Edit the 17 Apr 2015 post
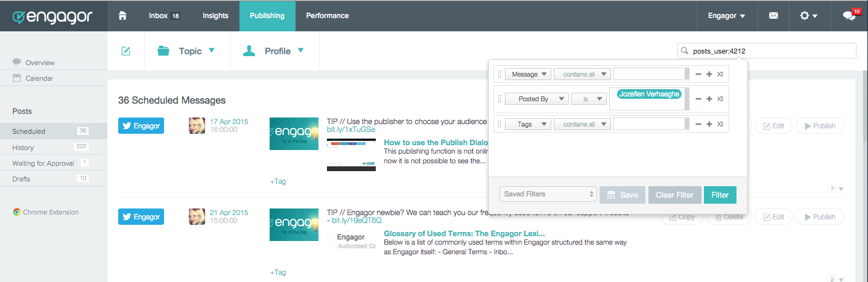Image resolution: width=868 pixels, height=282 pixels. point(773,126)
